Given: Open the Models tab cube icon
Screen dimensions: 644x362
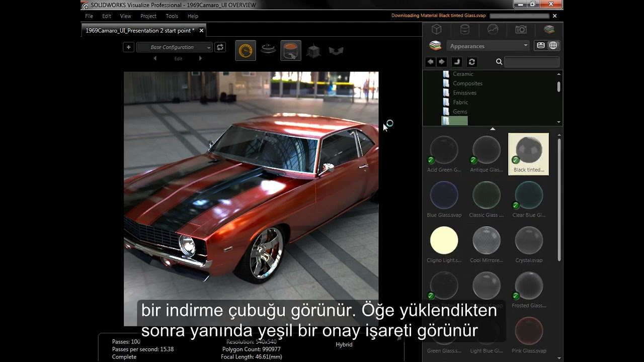Looking at the screenshot, I should point(437,30).
